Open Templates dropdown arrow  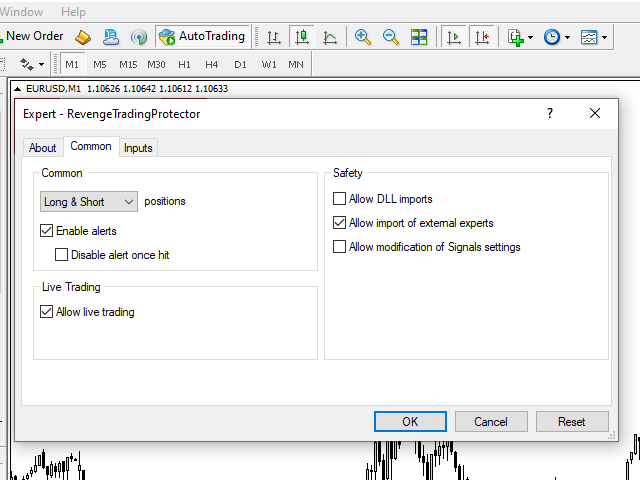[x=604, y=38]
